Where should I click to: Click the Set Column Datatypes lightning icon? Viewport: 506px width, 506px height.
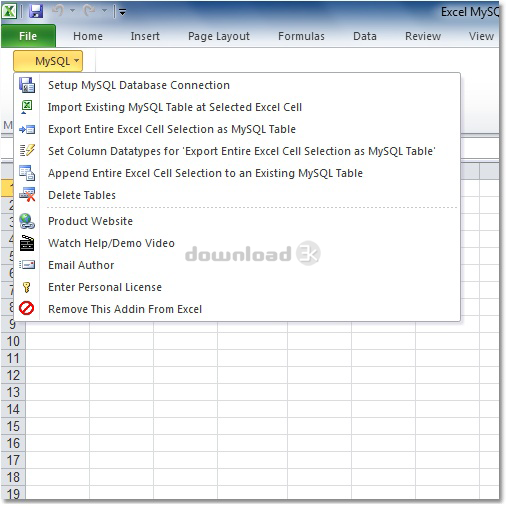[27, 151]
